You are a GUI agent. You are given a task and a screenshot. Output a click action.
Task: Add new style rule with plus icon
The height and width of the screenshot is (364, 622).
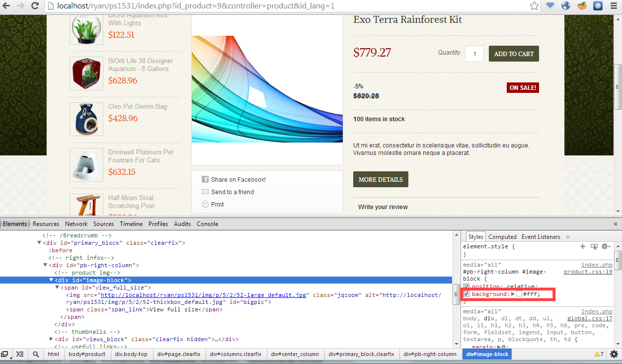583,246
